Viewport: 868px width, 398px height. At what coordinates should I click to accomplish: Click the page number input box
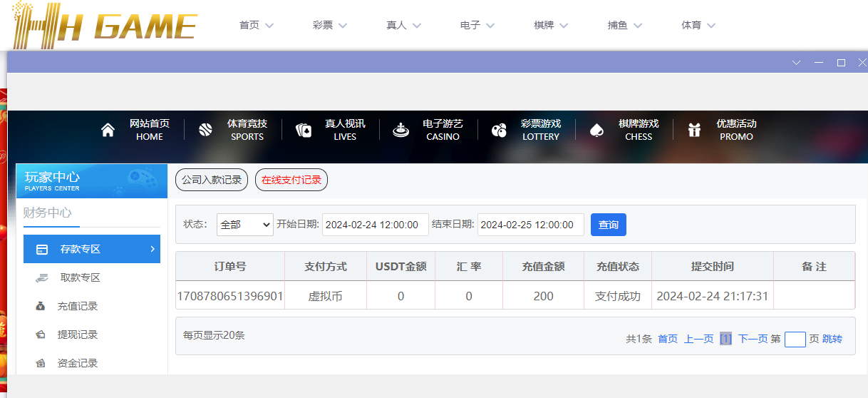click(x=795, y=340)
